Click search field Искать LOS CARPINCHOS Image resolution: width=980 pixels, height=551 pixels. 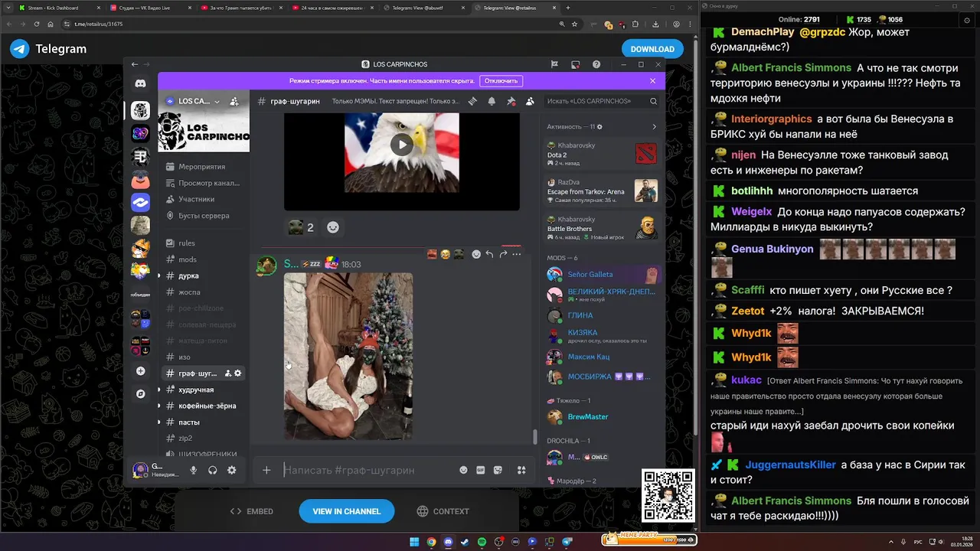602,101
